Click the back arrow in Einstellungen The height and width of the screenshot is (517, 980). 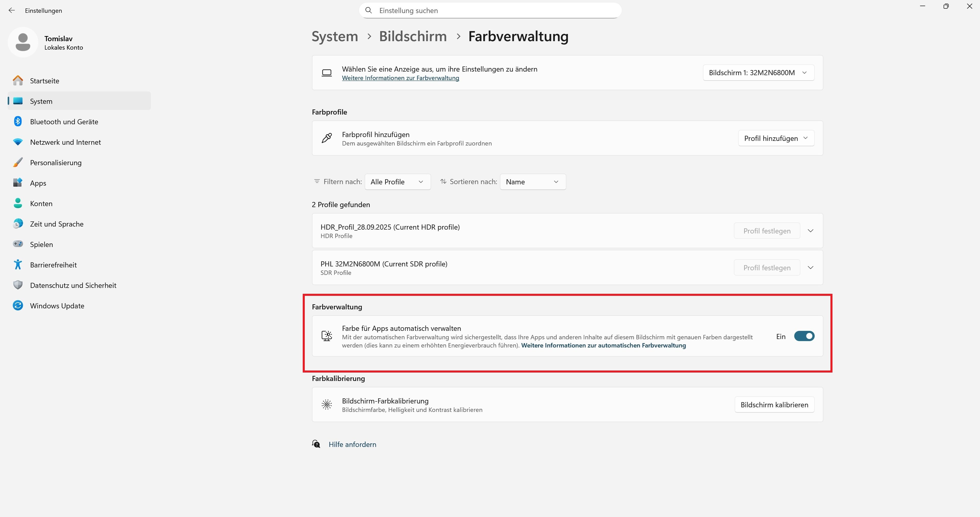point(12,11)
